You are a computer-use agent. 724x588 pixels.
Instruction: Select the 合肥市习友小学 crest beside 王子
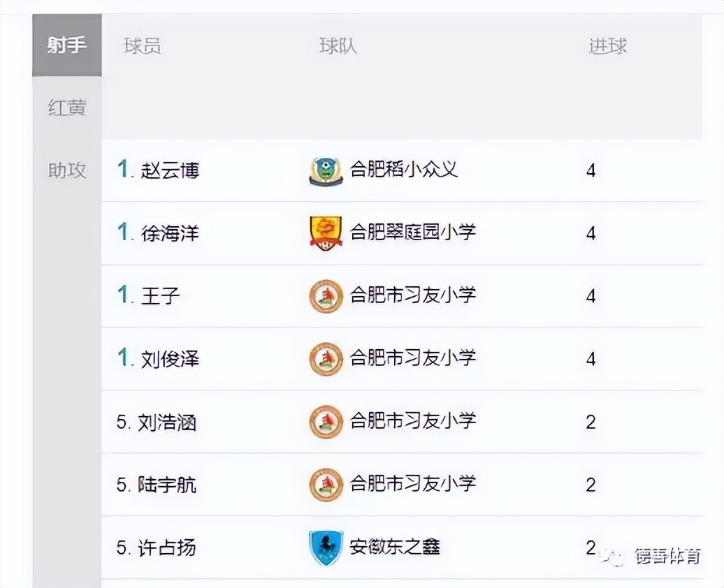pyautogui.click(x=325, y=295)
